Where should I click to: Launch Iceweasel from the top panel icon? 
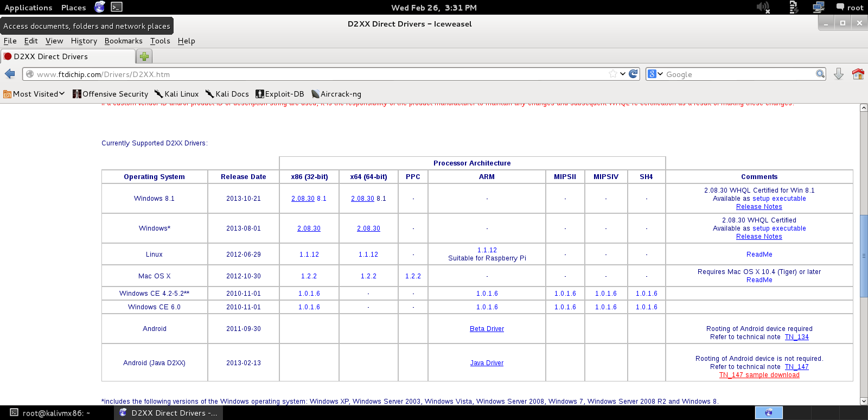pyautogui.click(x=100, y=7)
